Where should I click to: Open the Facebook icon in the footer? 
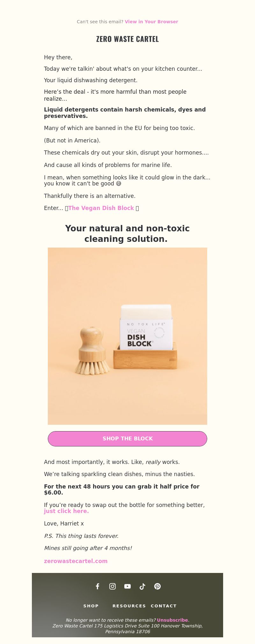pos(98,586)
